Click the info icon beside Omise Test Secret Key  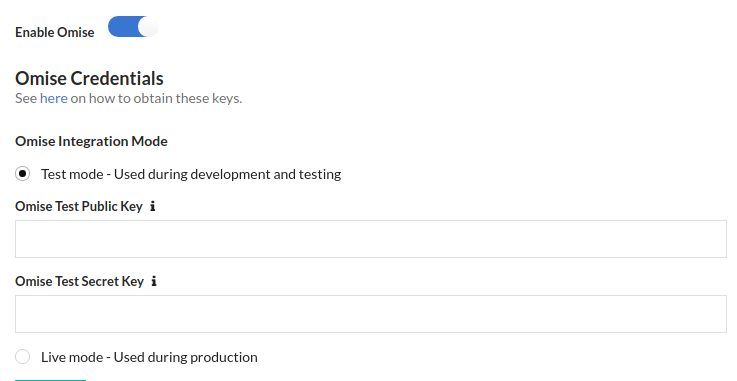[154, 281]
